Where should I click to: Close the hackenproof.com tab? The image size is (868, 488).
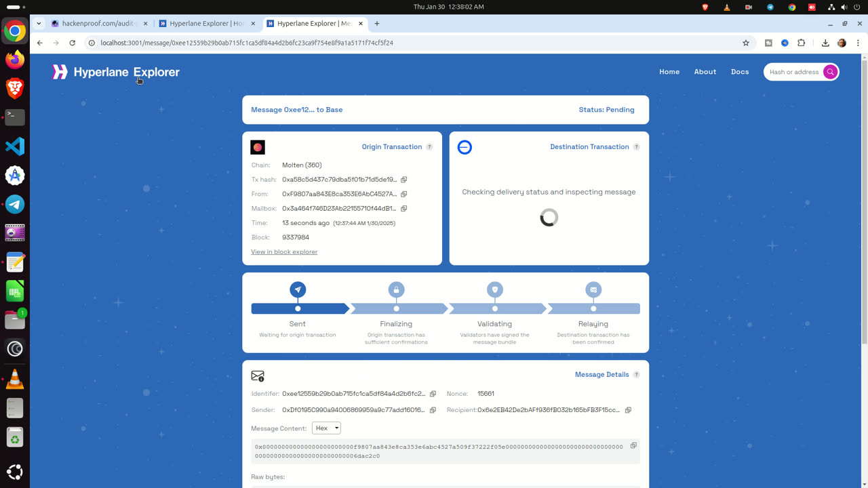click(145, 23)
